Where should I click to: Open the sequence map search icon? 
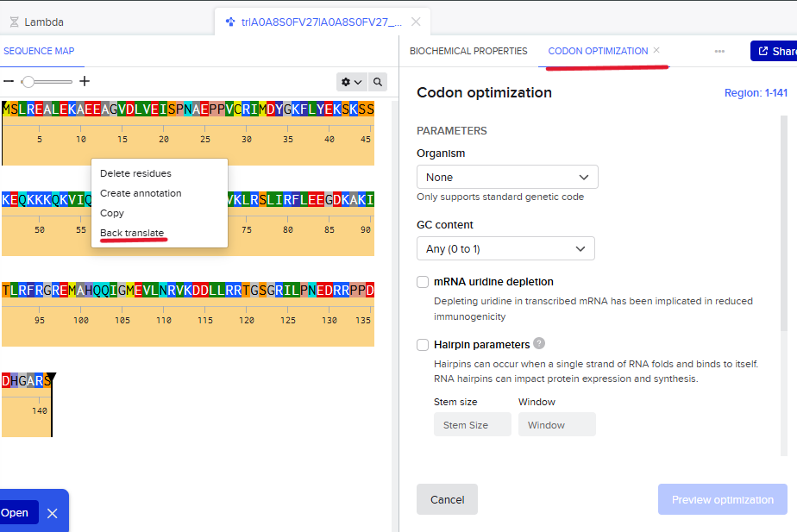click(378, 82)
